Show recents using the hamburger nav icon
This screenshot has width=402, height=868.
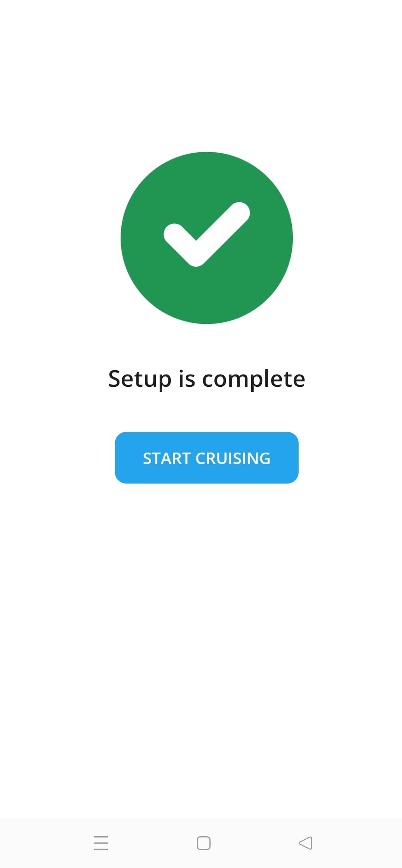click(x=101, y=843)
